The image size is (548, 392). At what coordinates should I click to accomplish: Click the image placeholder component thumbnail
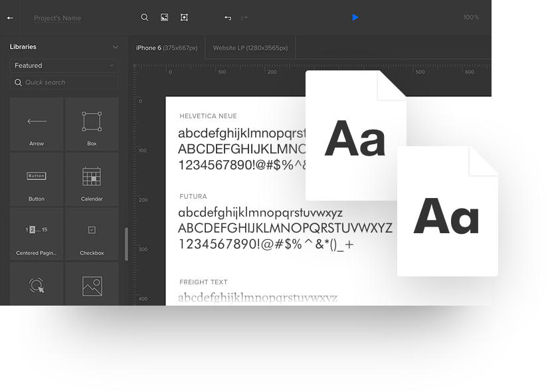coord(92,286)
